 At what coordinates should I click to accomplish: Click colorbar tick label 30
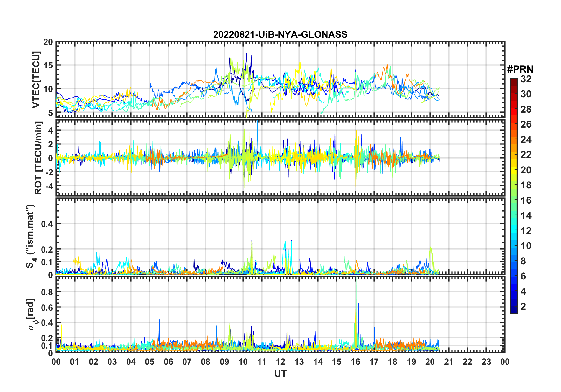click(x=526, y=94)
